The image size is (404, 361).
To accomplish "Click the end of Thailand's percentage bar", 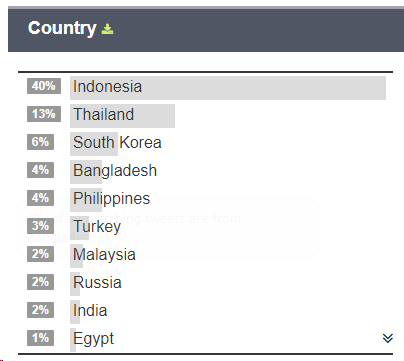I will point(172,116).
